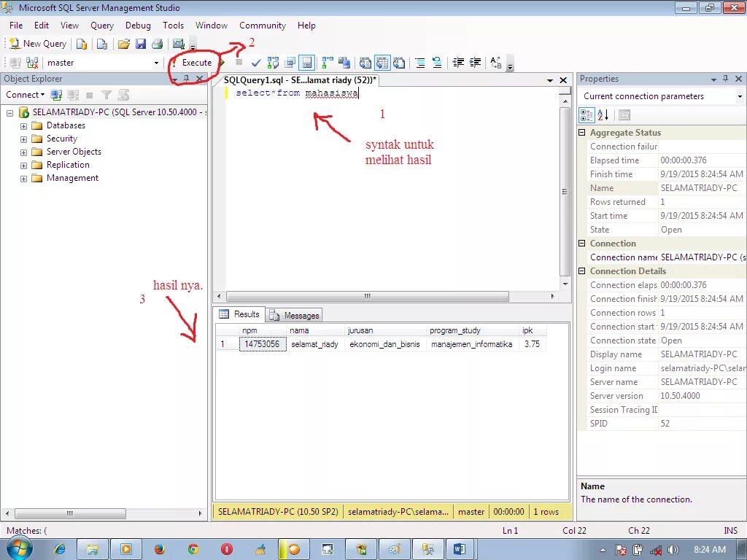
Task: Switch output to Results to Text
Action: [x=365, y=63]
